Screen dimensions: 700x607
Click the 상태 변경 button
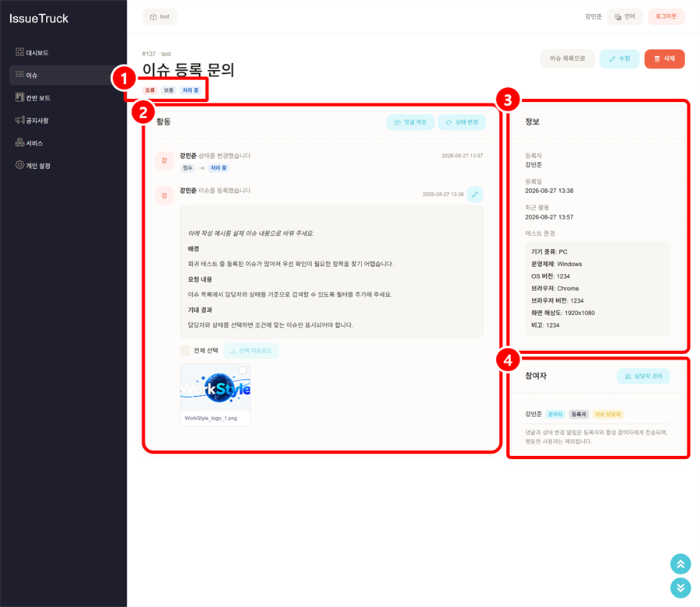pos(462,122)
